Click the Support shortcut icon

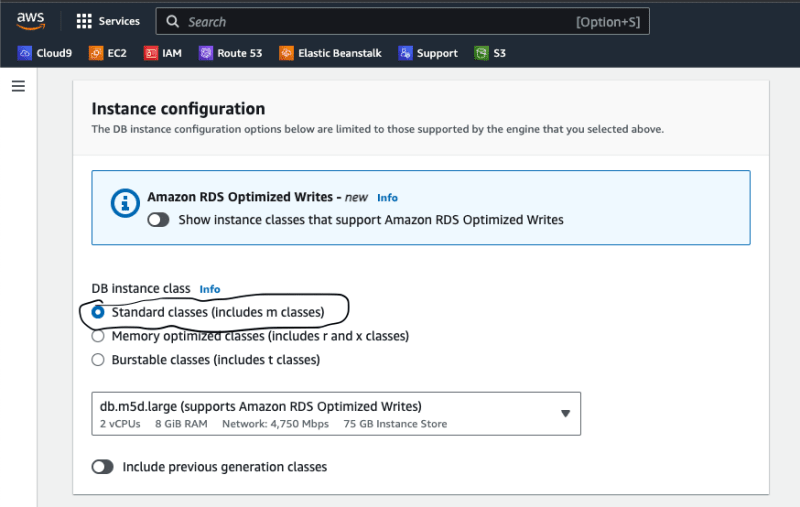point(405,53)
